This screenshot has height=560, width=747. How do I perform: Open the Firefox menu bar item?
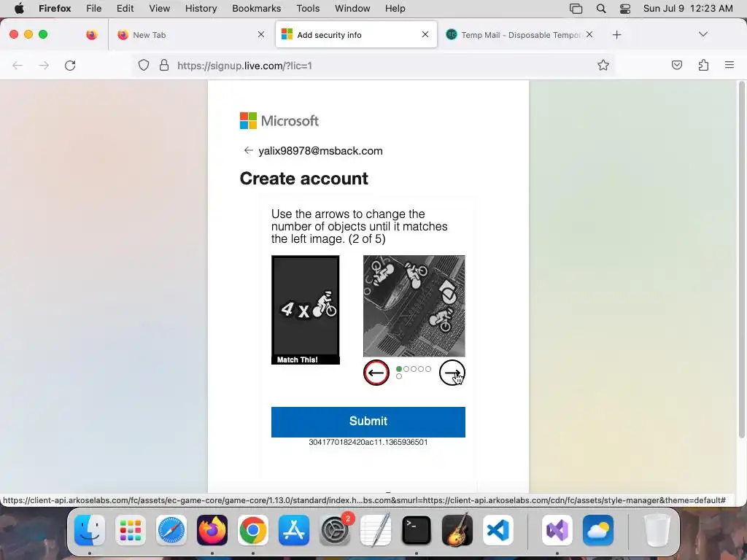(x=55, y=9)
